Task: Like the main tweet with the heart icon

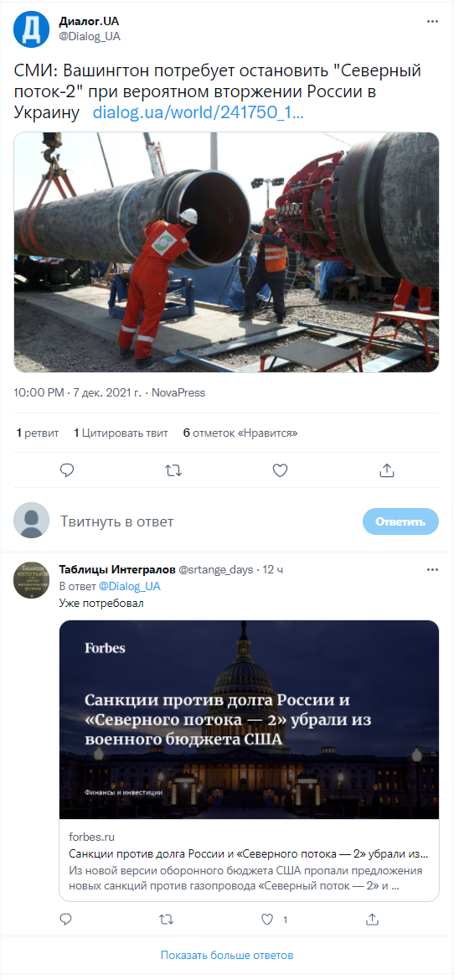Action: point(280,470)
